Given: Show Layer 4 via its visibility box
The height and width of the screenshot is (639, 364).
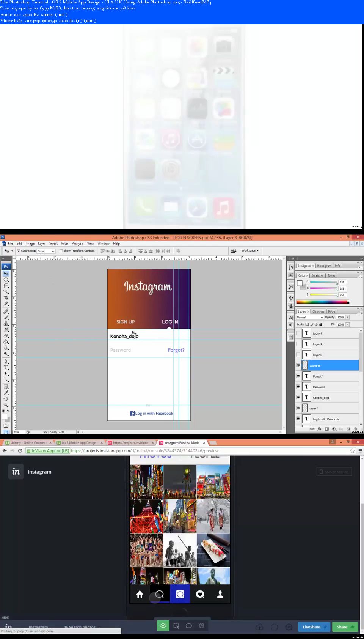Looking at the screenshot, I should (298, 334).
